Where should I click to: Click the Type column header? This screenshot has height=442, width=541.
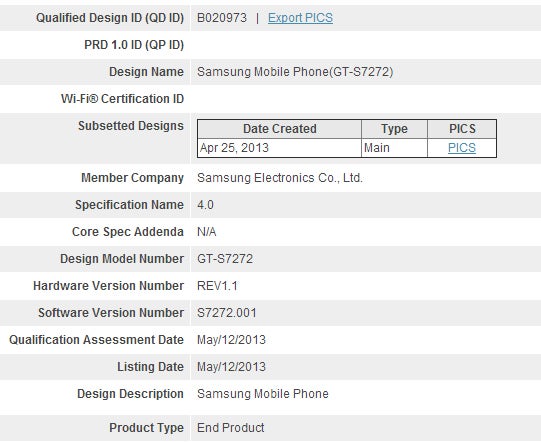coord(394,129)
